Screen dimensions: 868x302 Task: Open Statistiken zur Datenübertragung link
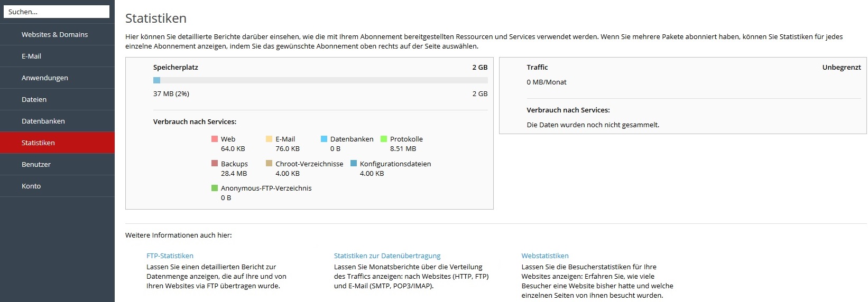coord(387,256)
